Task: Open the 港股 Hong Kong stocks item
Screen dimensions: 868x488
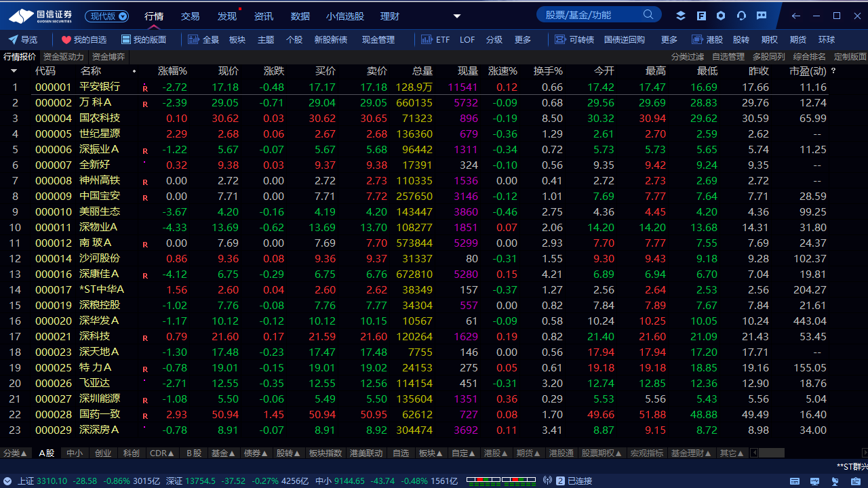Action: click(x=707, y=40)
